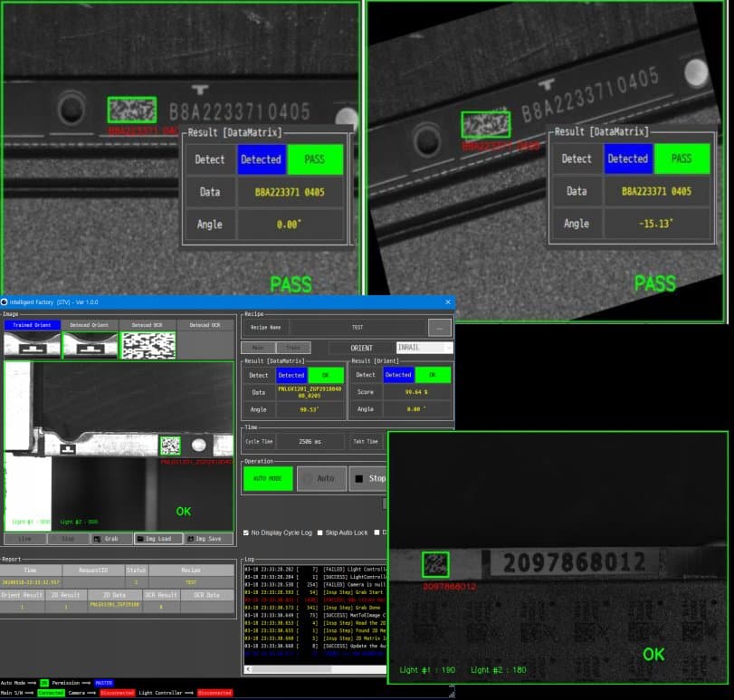The image size is (734, 700).
Task: Enable the Skip Auto Lock checkbox
Action: 320,532
